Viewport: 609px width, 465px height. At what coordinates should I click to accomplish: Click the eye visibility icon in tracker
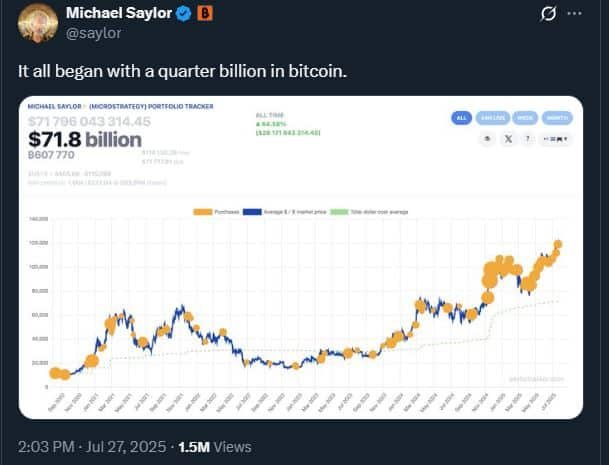[486, 140]
